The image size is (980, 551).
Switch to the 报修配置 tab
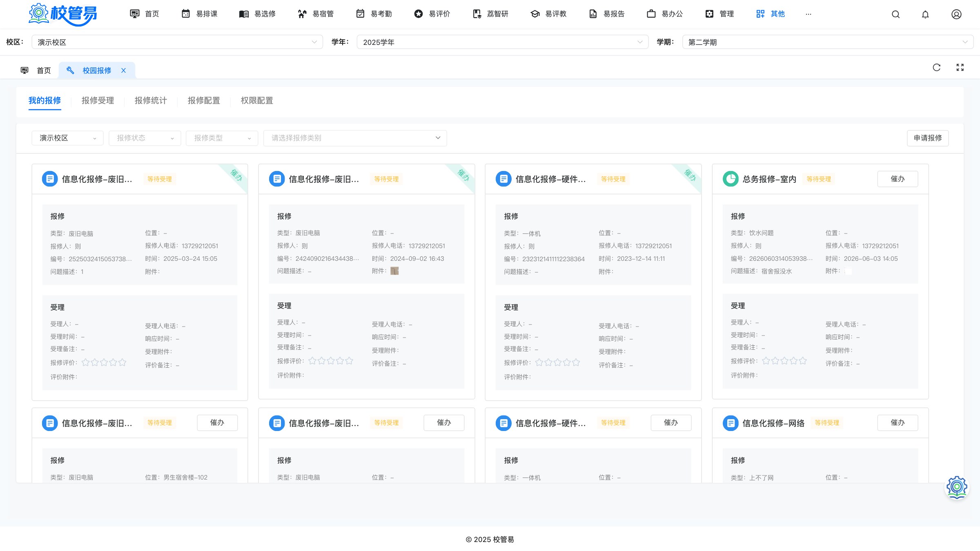click(204, 100)
